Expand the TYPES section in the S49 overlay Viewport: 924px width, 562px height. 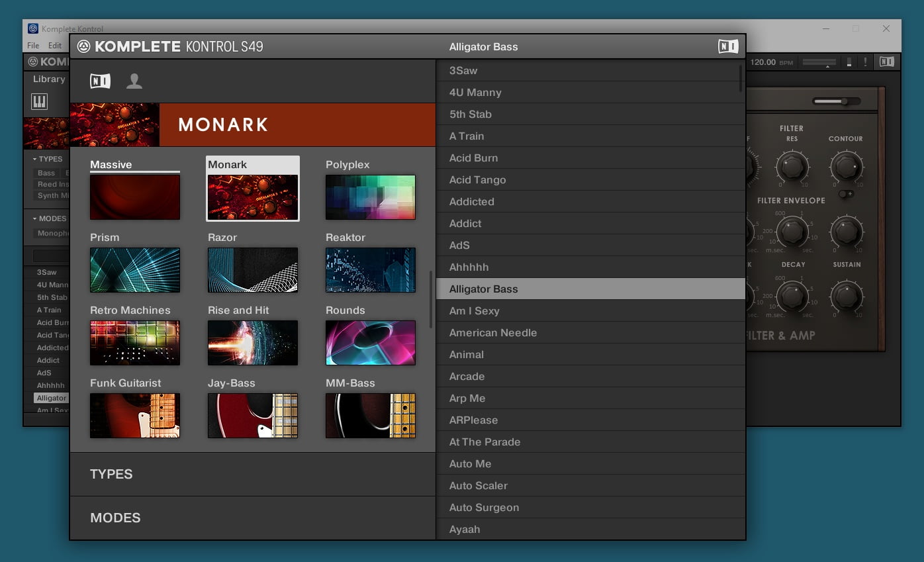(x=253, y=474)
